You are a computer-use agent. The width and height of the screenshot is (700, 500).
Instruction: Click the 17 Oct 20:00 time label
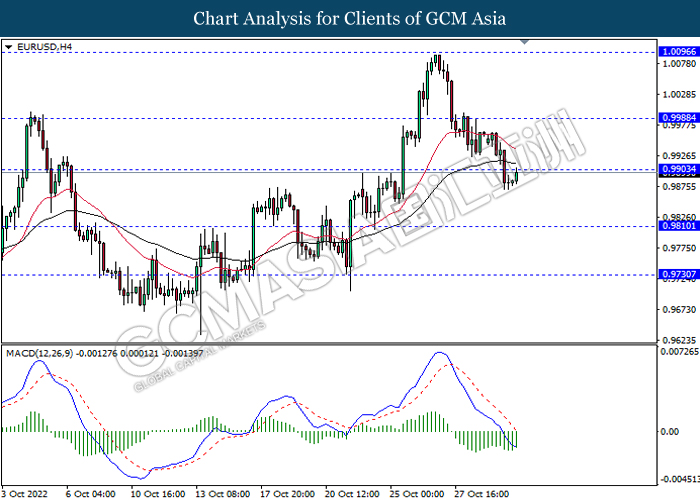tap(288, 494)
